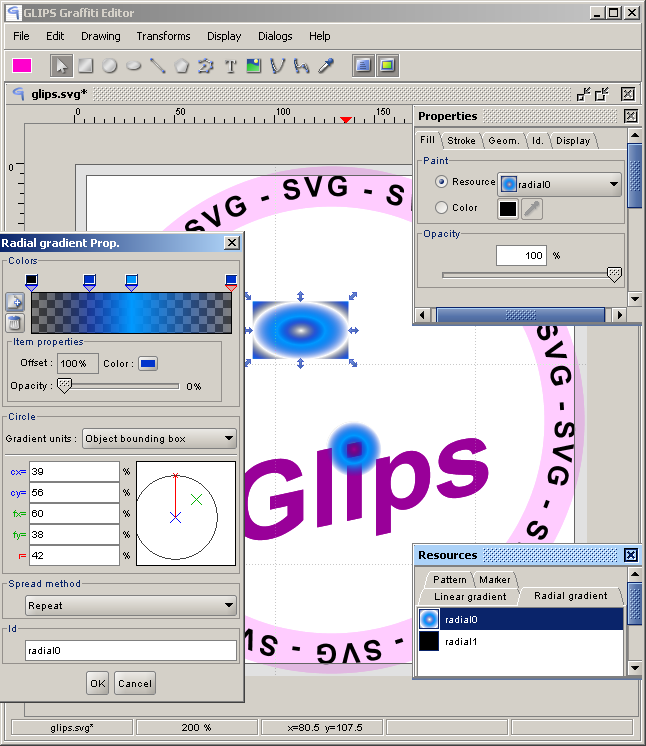Select the star shape tool
Viewport: 646px width, 746px height.
(206, 66)
